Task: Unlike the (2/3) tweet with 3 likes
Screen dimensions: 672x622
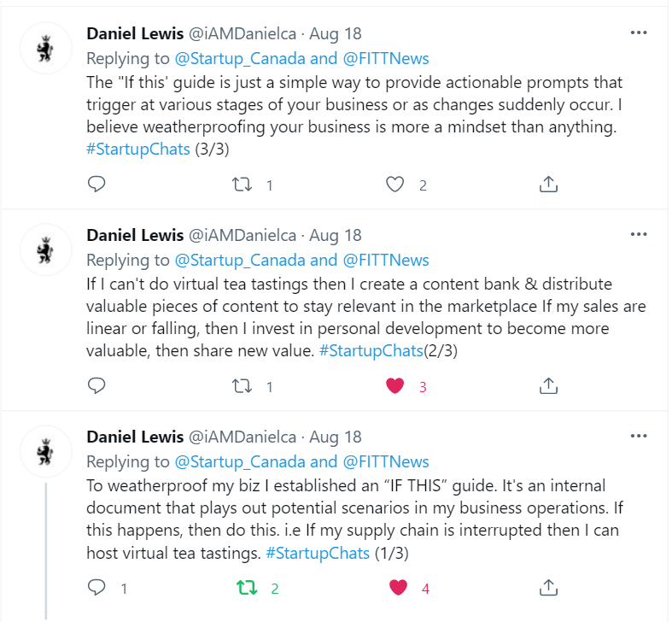Action: click(394, 386)
